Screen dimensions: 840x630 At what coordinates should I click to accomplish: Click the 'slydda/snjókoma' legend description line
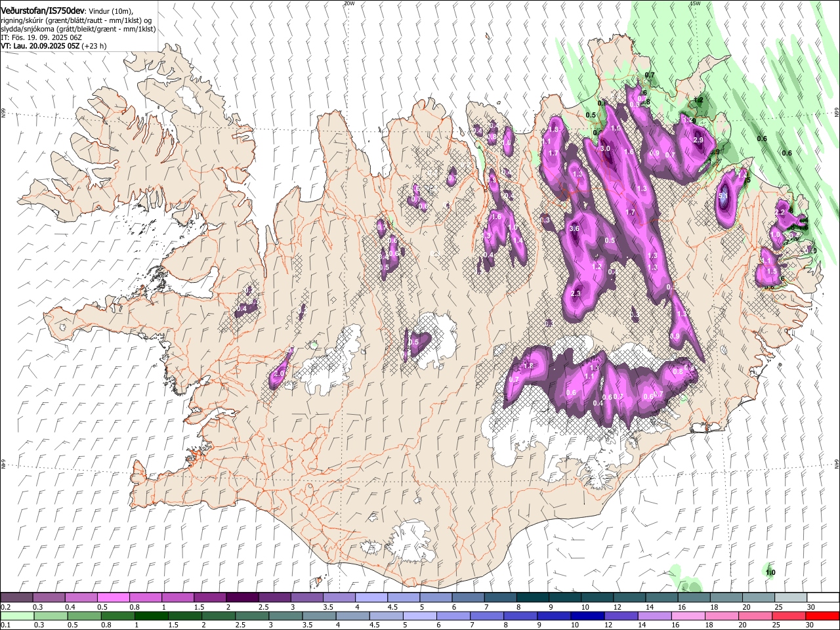pyautogui.click(x=78, y=29)
